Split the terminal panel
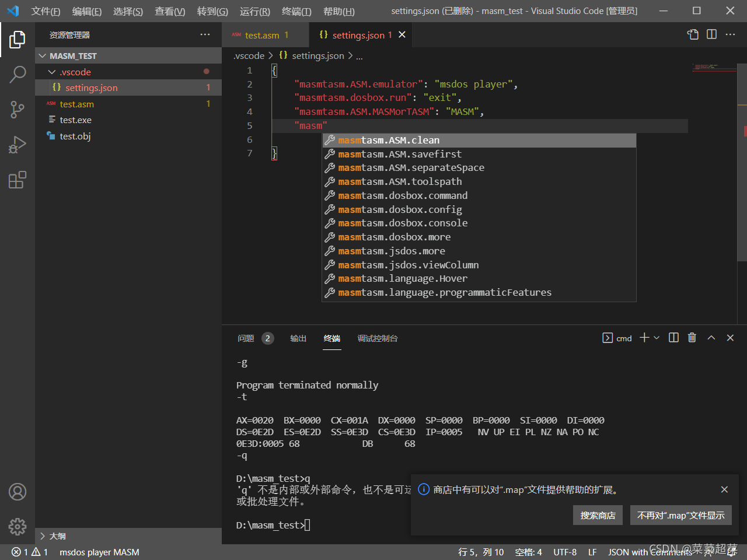This screenshot has width=747, height=560. point(673,338)
